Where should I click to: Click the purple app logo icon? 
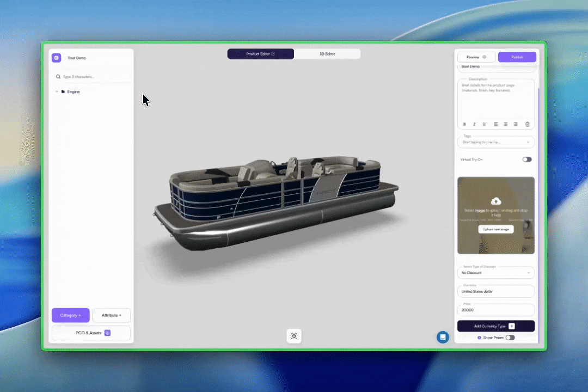point(57,58)
